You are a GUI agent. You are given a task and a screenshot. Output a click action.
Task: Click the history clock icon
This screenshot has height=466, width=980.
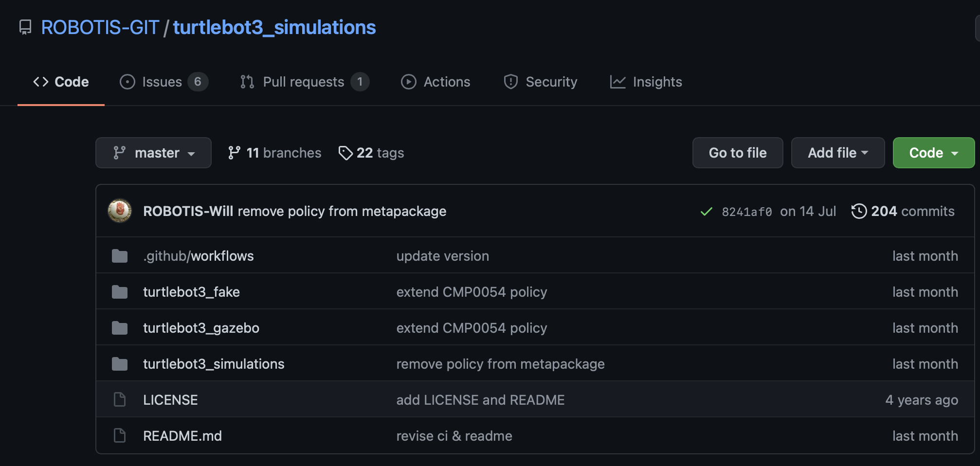click(x=859, y=211)
